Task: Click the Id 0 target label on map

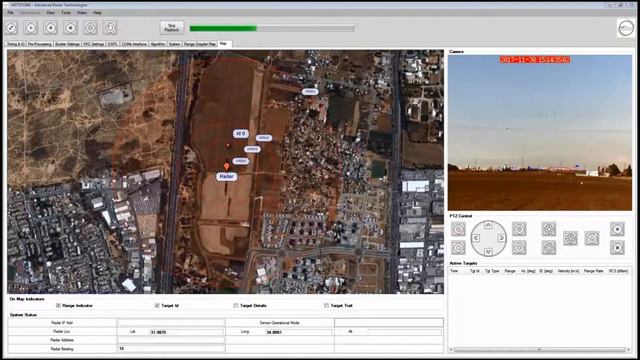Action: tap(241, 133)
